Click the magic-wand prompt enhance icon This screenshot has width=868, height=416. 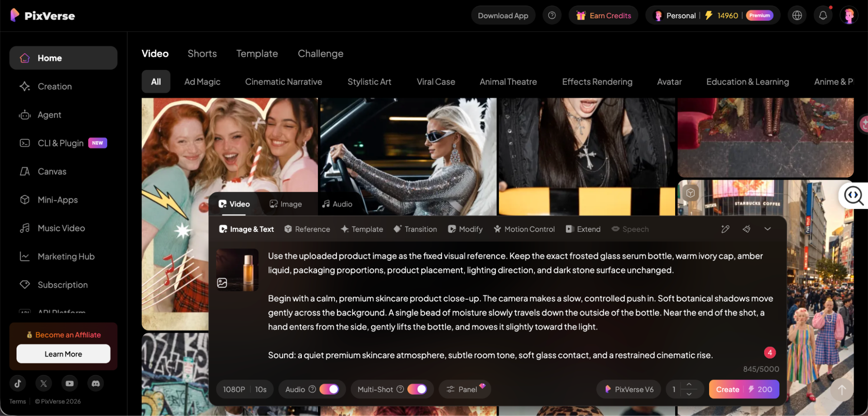point(725,229)
